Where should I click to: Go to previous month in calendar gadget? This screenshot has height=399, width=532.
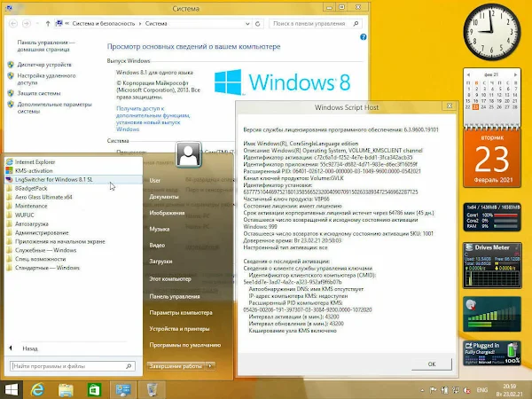tap(468, 74)
